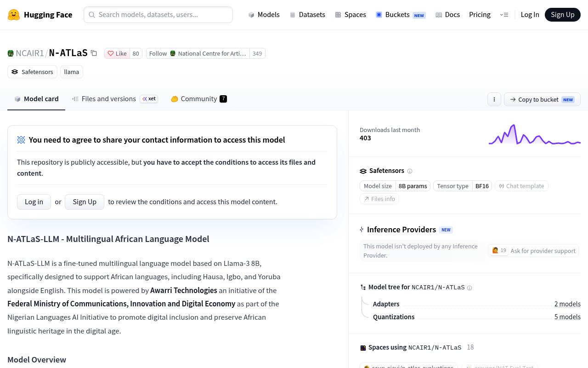
Task: Go to Spaces in the navigation
Action: pos(351,15)
